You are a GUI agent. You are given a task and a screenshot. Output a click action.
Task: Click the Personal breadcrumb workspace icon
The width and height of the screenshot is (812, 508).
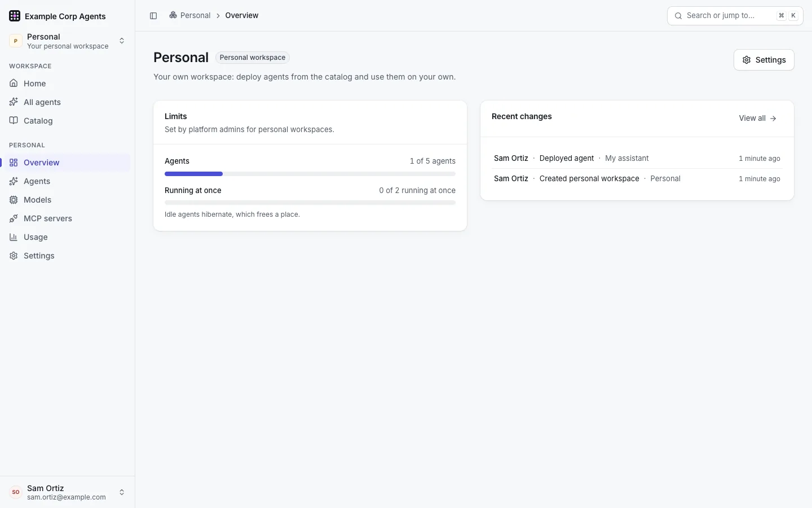click(x=173, y=15)
